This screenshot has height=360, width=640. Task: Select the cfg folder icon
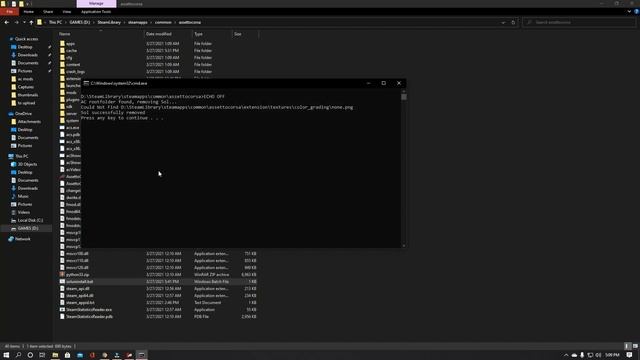click(62, 58)
